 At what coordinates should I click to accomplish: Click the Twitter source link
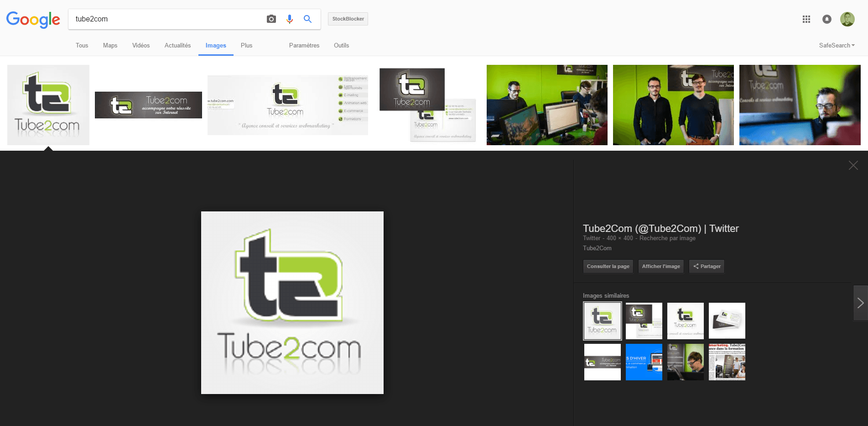click(592, 238)
